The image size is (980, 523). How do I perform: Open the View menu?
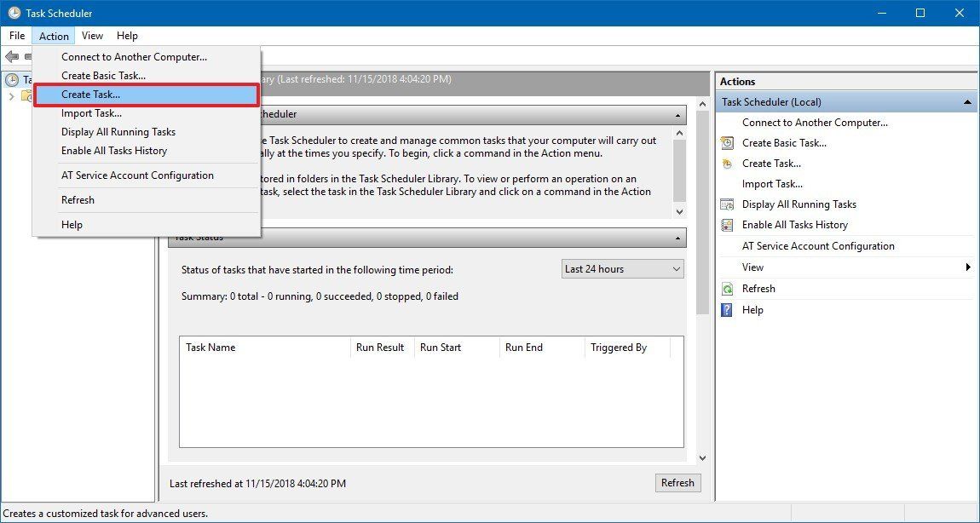tap(92, 36)
